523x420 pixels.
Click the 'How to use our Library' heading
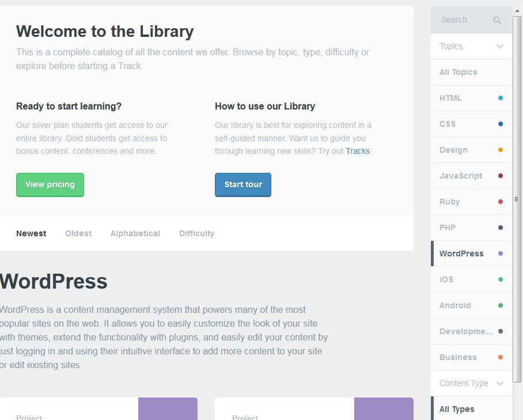pyautogui.click(x=265, y=106)
